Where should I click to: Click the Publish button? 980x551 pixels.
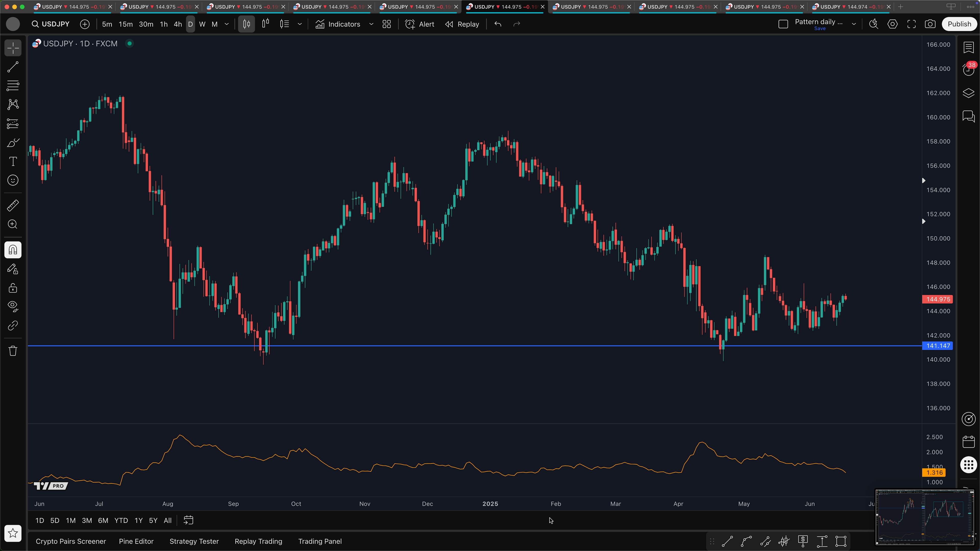coord(959,24)
